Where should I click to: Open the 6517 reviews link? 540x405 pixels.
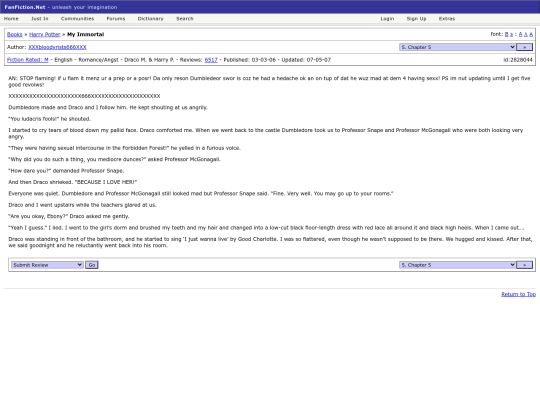(211, 60)
